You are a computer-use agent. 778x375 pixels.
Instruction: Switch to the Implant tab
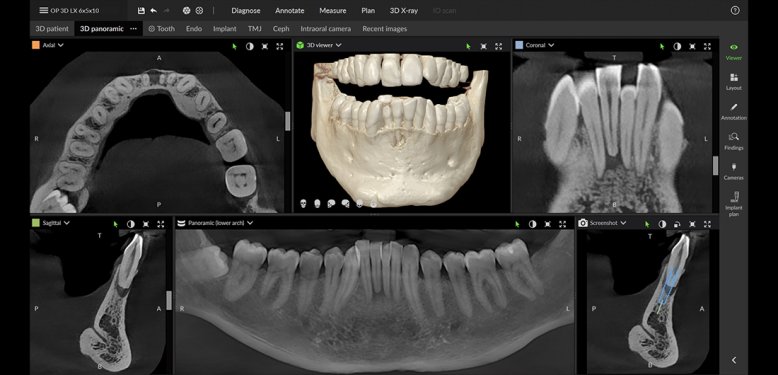coord(225,29)
